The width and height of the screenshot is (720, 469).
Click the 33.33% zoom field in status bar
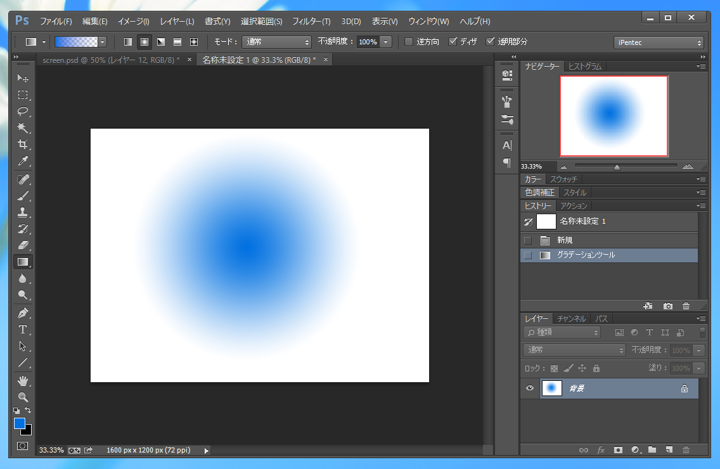51,450
